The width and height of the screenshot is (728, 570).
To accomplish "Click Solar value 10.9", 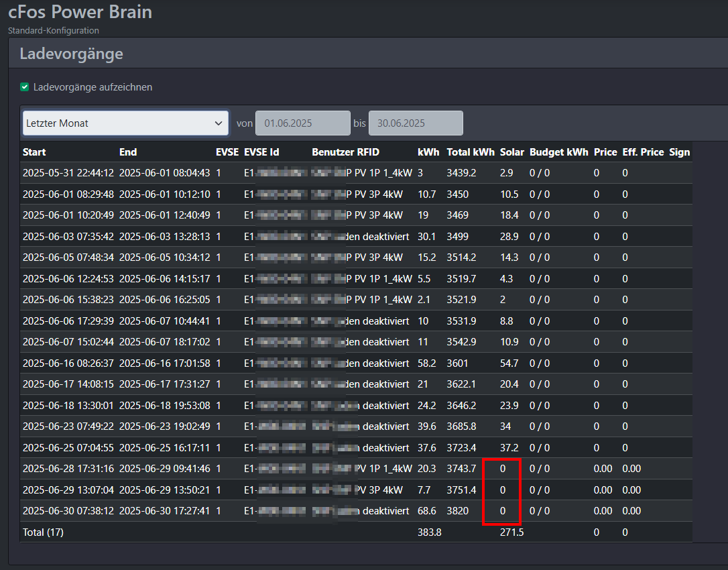I will coord(509,342).
